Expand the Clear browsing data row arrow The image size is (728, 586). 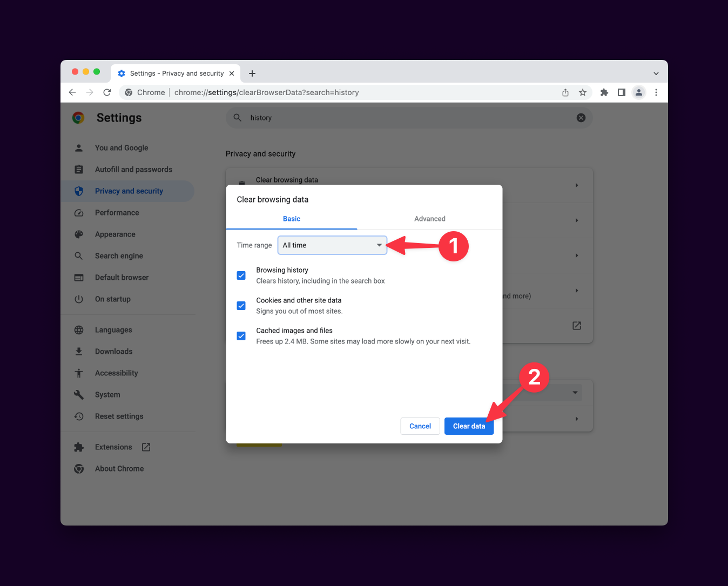pos(577,185)
